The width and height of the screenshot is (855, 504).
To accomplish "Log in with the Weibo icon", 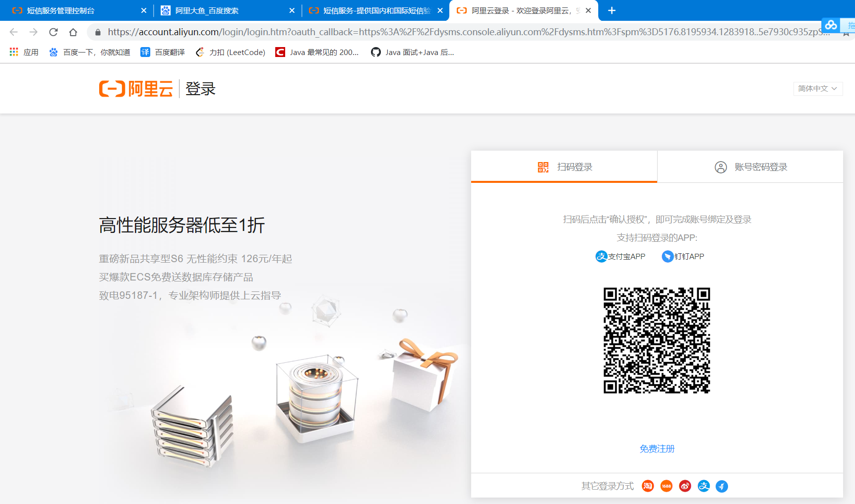I will [x=685, y=486].
